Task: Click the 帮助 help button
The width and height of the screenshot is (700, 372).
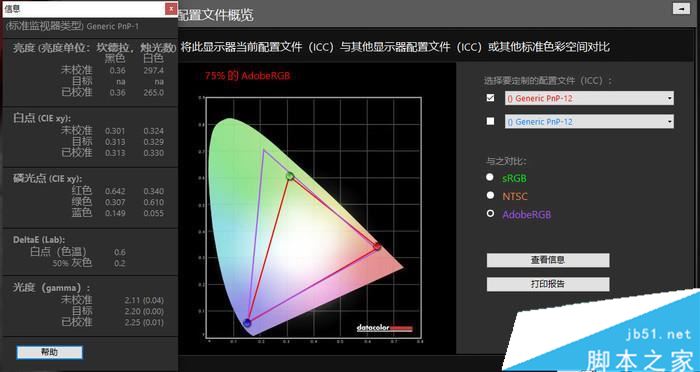Action: pos(50,352)
